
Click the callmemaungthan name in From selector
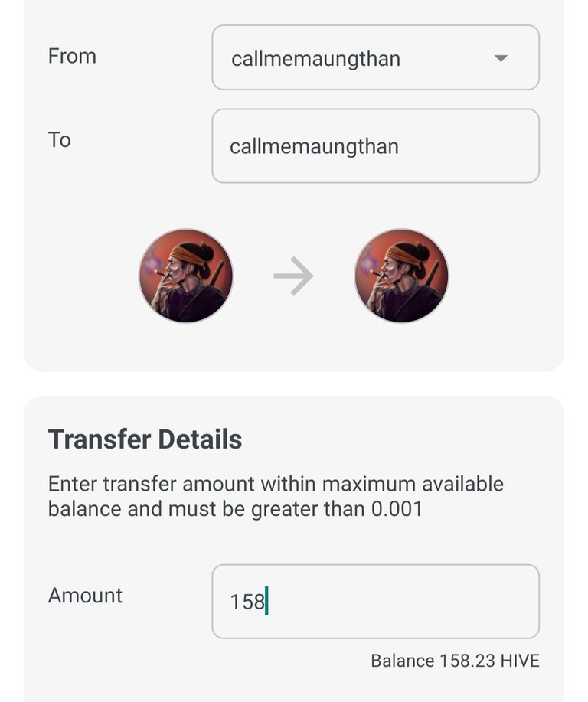315,59
